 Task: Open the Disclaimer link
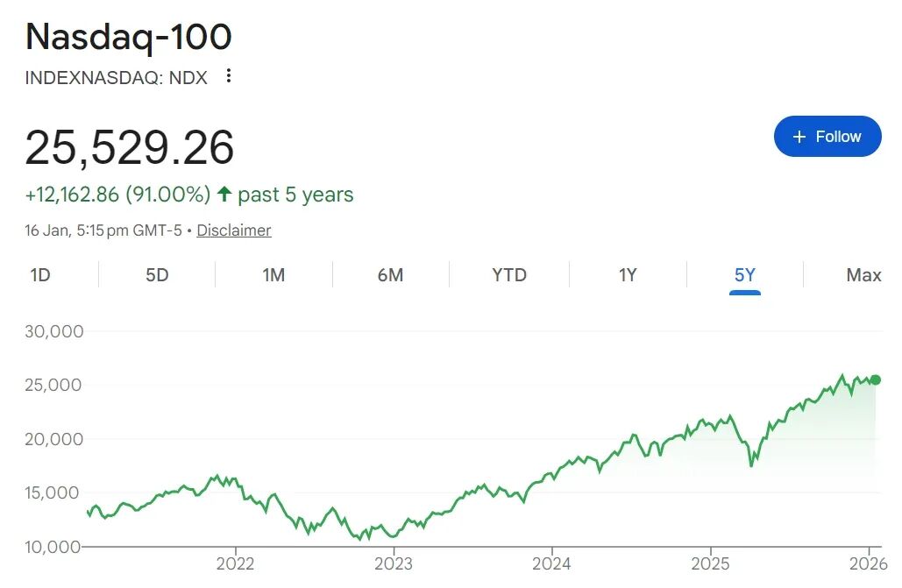pos(233,230)
